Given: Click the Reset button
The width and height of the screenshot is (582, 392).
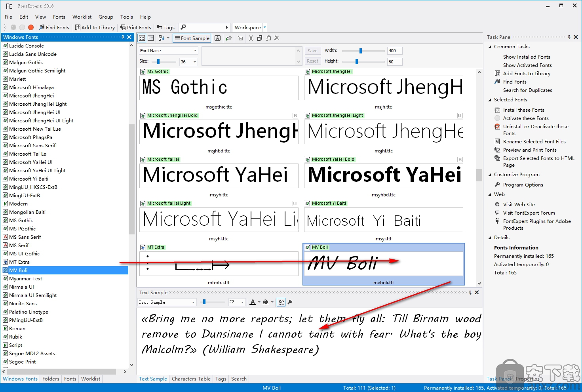Looking at the screenshot, I should tap(312, 61).
